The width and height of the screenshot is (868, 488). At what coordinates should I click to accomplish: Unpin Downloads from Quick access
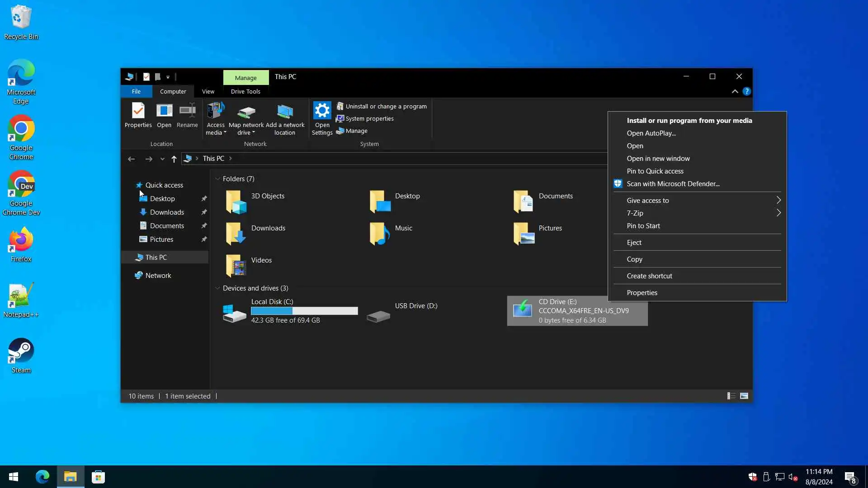click(204, 212)
